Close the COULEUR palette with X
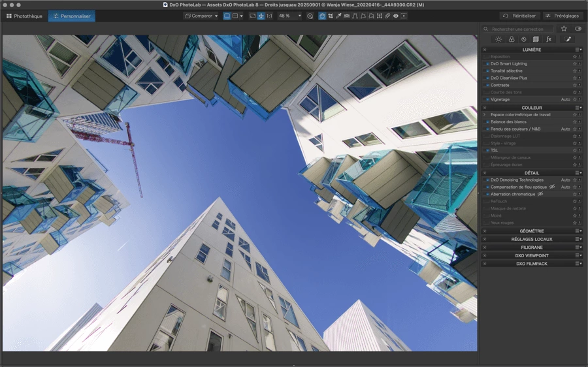The height and width of the screenshot is (367, 588). point(485,108)
